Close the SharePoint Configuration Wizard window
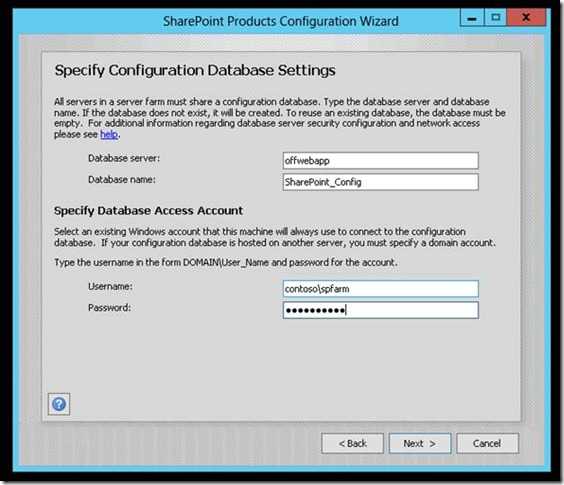 coord(526,17)
